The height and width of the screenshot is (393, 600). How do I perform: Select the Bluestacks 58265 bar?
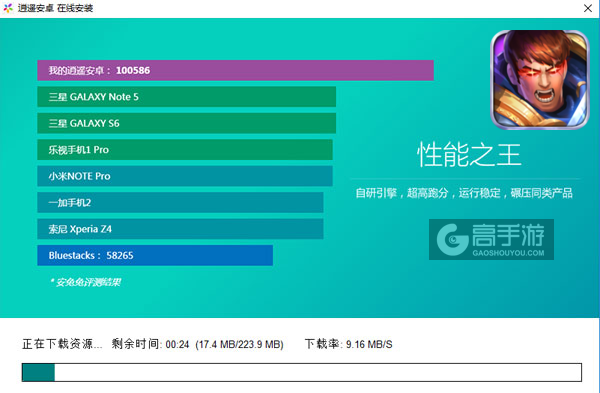coord(155,255)
